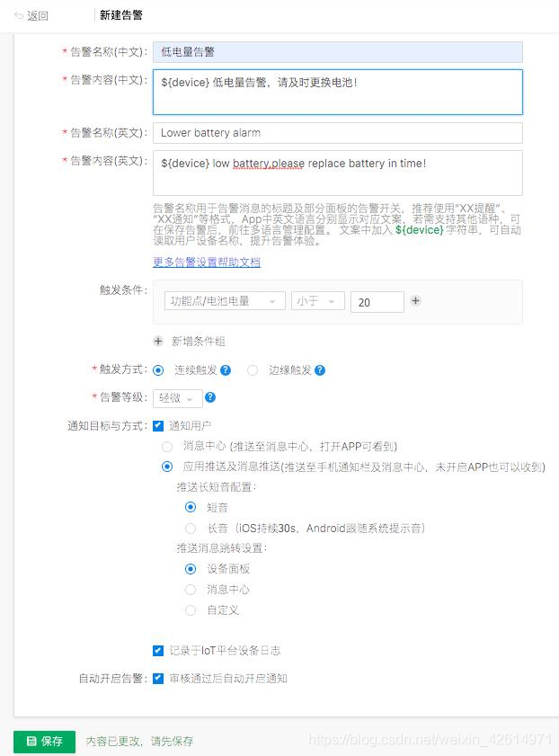Open 更多告警设置帮助文档 link
Viewport: 559px width, 756px height.
point(207,262)
